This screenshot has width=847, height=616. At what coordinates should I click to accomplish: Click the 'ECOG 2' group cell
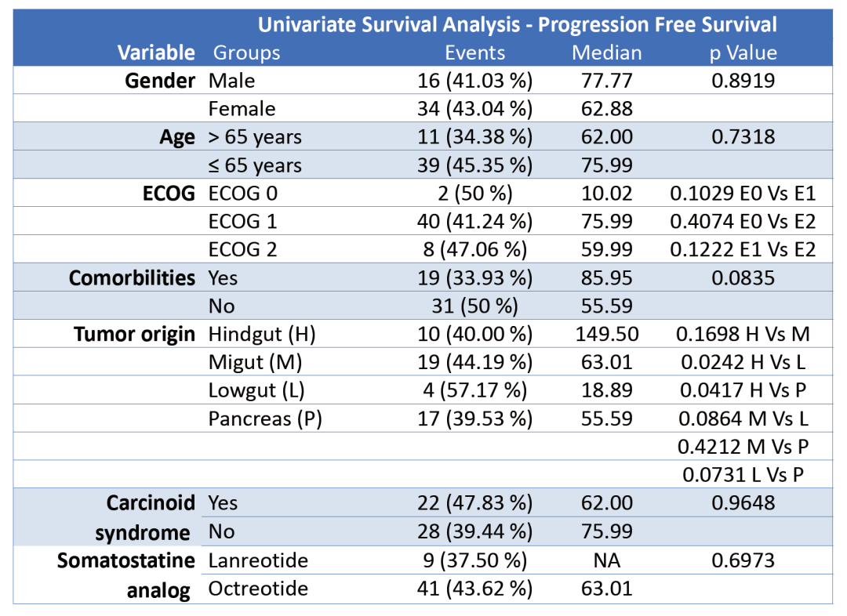[243, 250]
